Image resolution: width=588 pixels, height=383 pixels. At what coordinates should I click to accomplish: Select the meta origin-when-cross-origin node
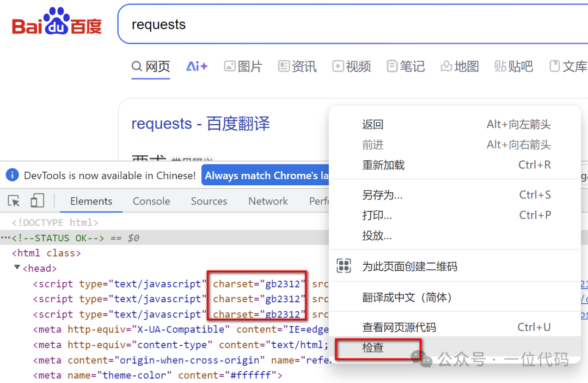[181, 360]
